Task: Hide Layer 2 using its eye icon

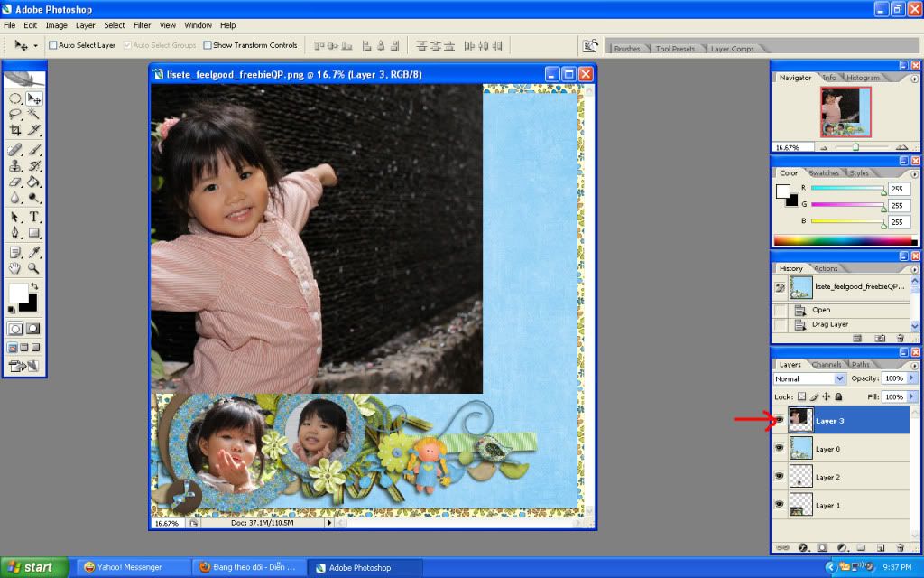Action: [x=779, y=476]
